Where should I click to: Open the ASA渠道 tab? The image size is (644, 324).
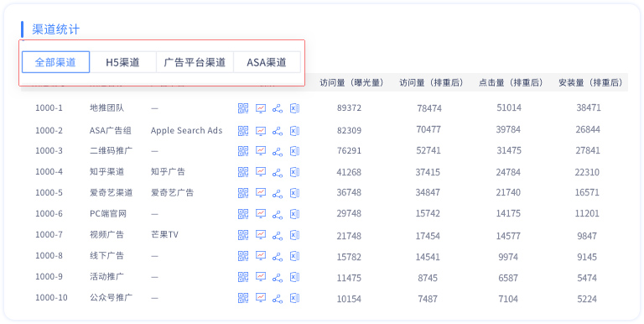click(267, 62)
